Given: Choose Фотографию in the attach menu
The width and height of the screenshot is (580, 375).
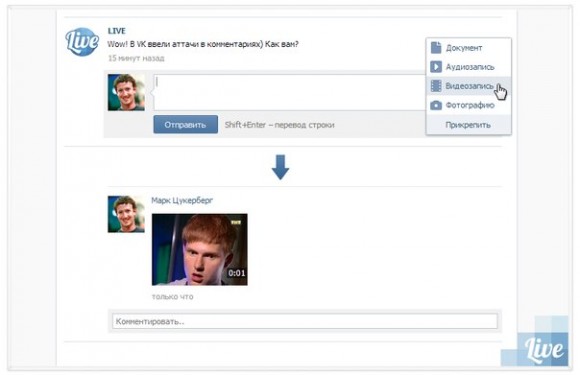Looking at the screenshot, I should click(469, 105).
